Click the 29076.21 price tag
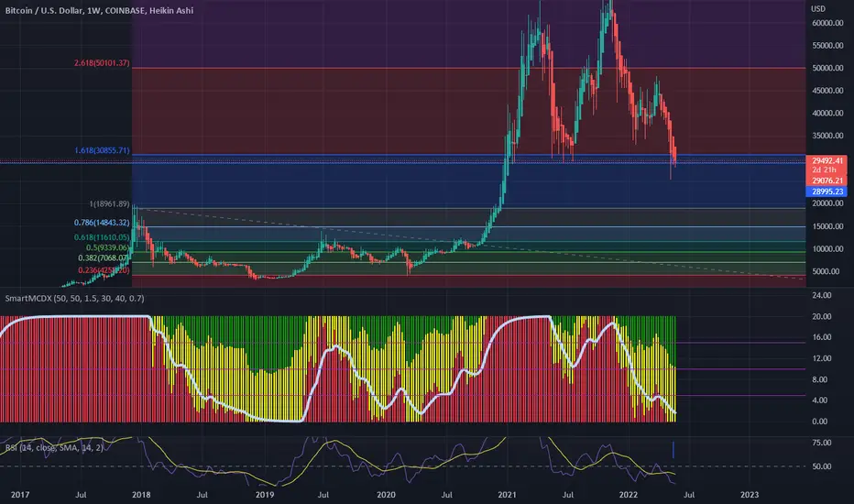The image size is (854, 504). (x=827, y=181)
